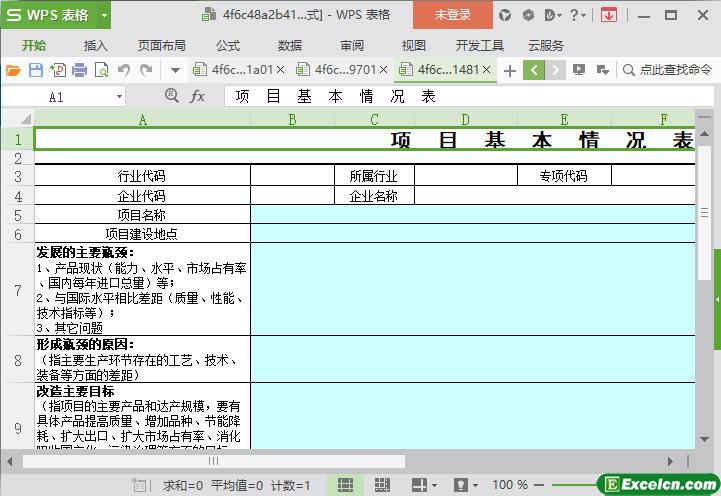Open the Name Box dropdown arrow
This screenshot has height=496, width=721.
click(119, 97)
